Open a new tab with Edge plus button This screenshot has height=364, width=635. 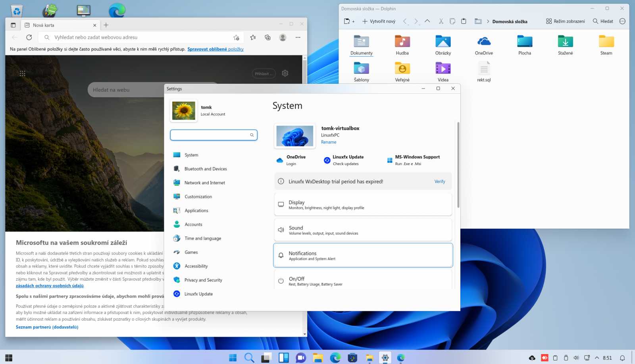(x=106, y=25)
